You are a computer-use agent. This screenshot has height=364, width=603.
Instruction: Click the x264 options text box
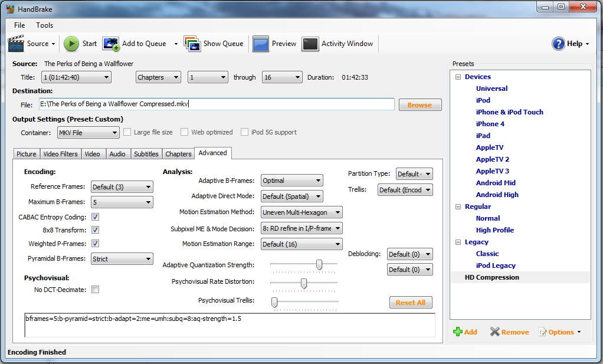230,325
